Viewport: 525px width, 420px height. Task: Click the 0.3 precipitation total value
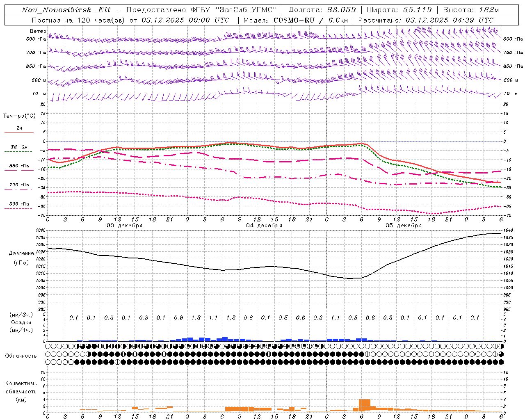pyautogui.click(x=144, y=318)
